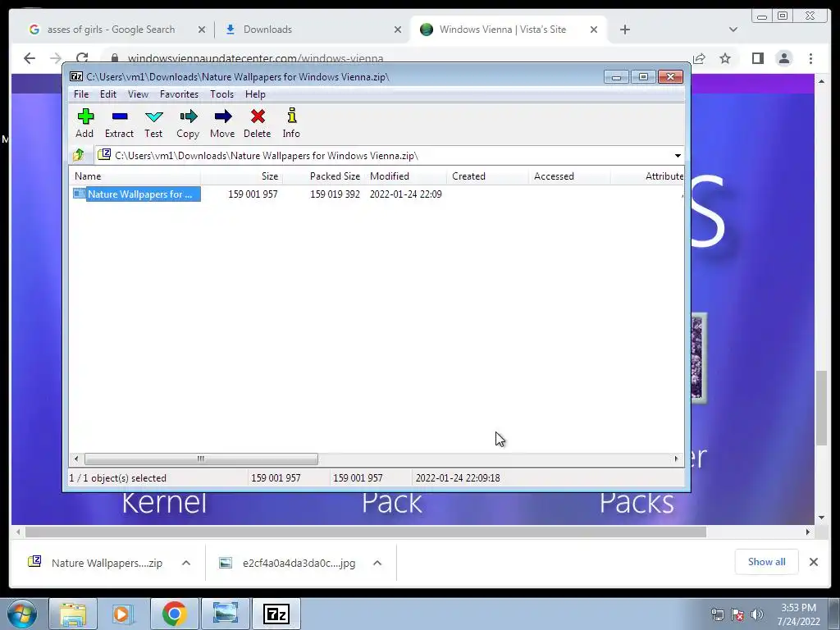
Task: Switch to the Google Search tab in Chrome
Action: tap(111, 30)
